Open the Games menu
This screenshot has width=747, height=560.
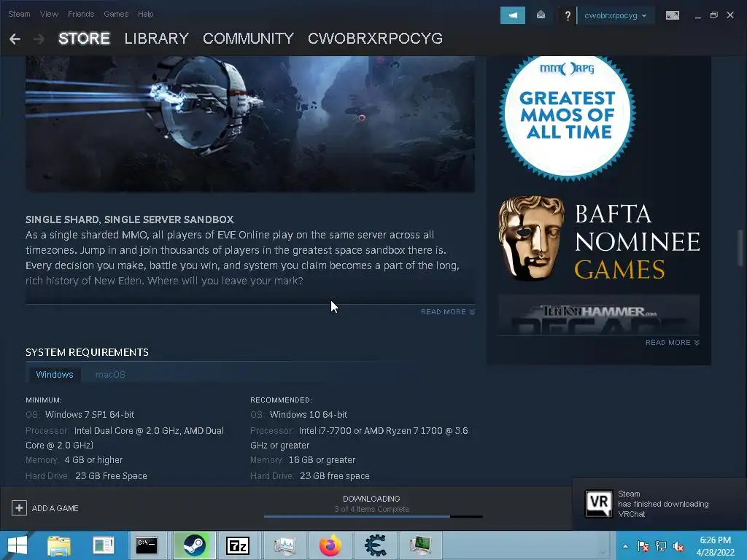(x=116, y=14)
